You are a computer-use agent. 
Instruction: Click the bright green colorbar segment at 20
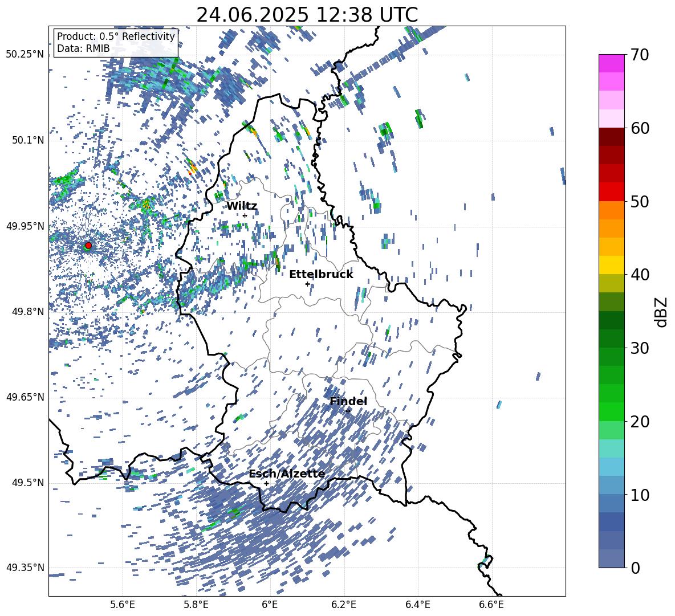[x=611, y=411]
